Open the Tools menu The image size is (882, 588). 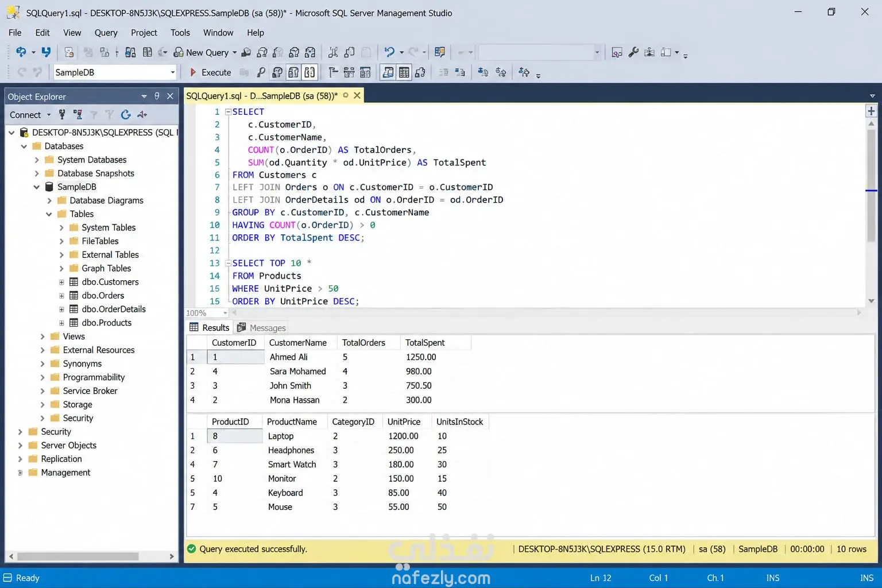coord(180,33)
